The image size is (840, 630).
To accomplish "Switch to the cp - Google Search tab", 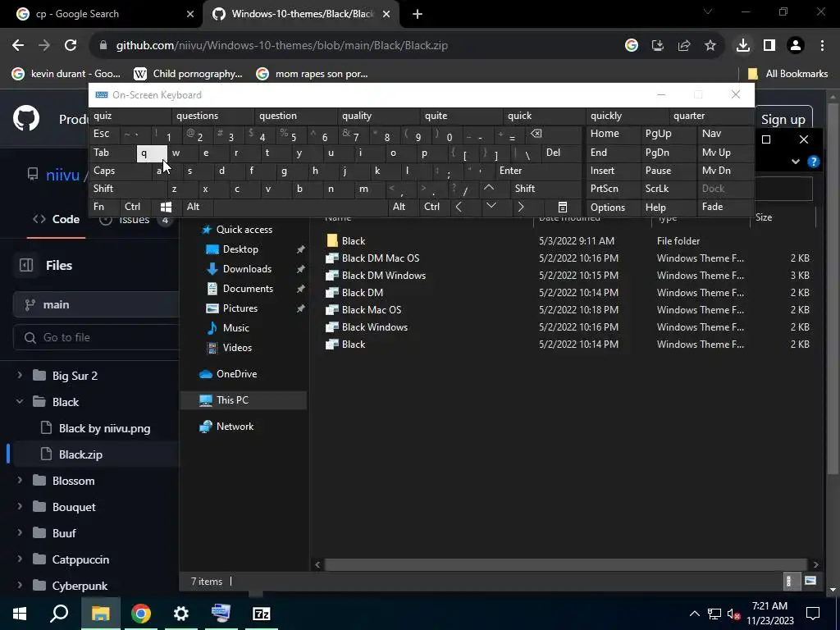I will pos(102,14).
